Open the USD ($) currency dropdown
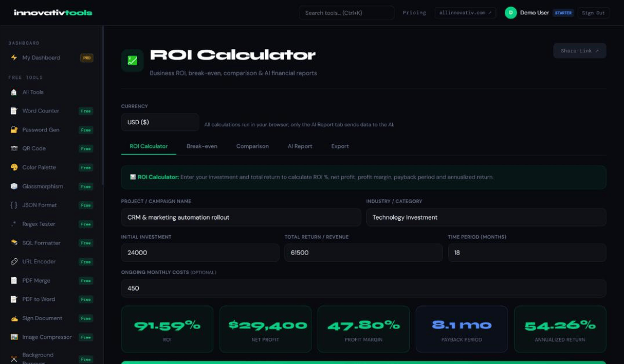 tap(160, 122)
